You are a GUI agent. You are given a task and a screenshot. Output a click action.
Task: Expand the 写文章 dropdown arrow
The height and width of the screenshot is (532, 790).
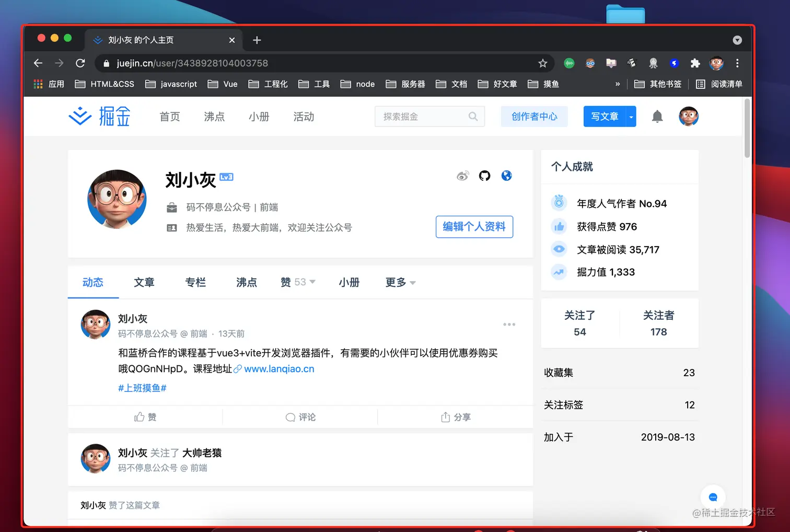[x=631, y=117]
